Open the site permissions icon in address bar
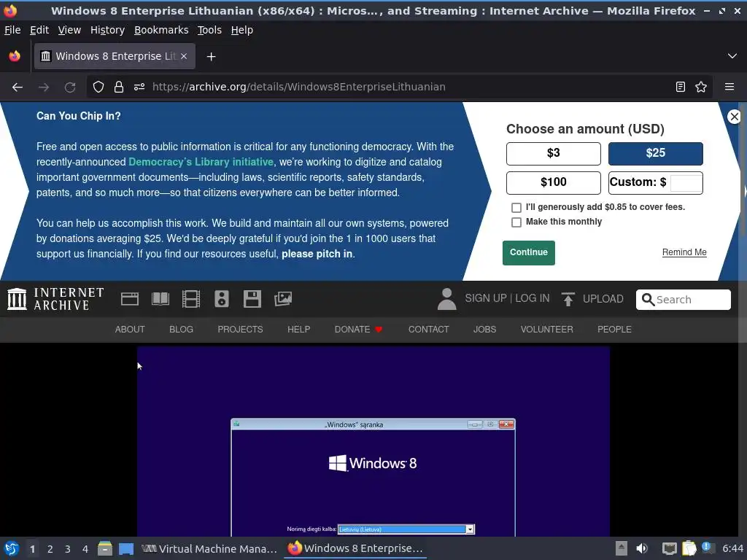The width and height of the screenshot is (747, 560). coord(139,87)
